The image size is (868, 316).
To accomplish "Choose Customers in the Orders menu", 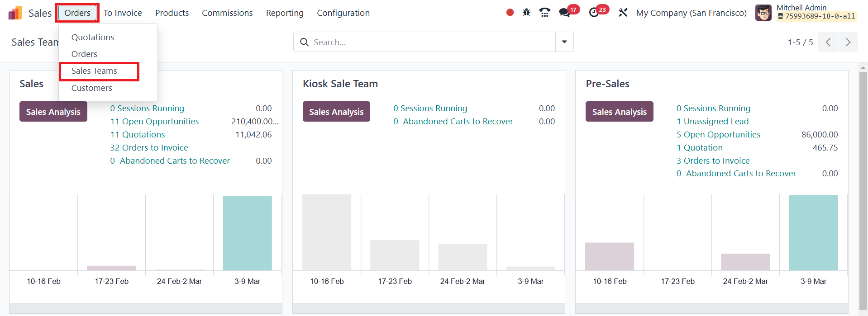I will [x=92, y=88].
